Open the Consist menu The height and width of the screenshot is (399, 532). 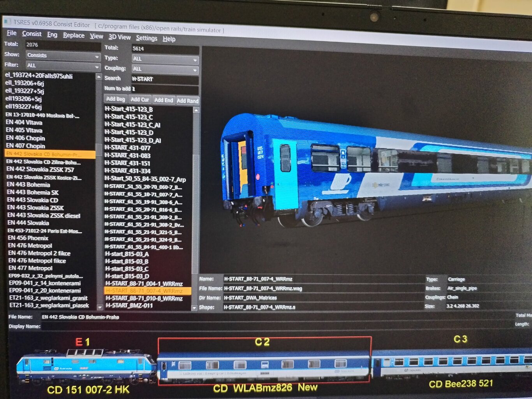(x=32, y=34)
